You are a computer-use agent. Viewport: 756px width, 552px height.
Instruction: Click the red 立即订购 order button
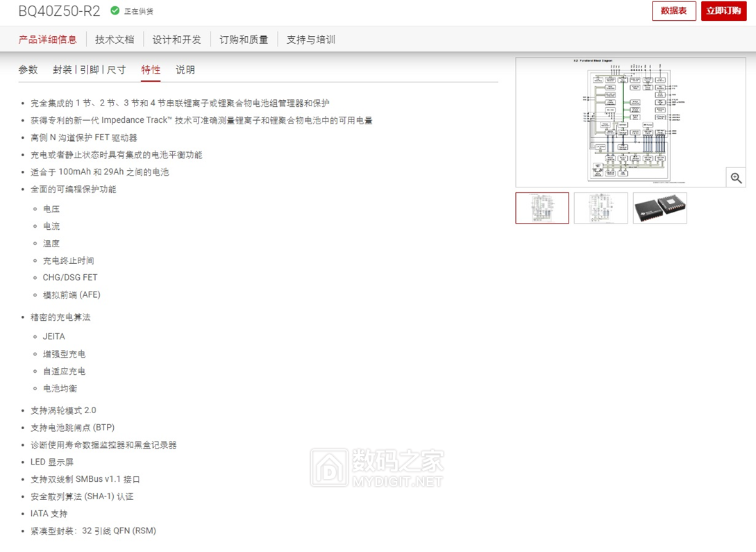(x=724, y=11)
